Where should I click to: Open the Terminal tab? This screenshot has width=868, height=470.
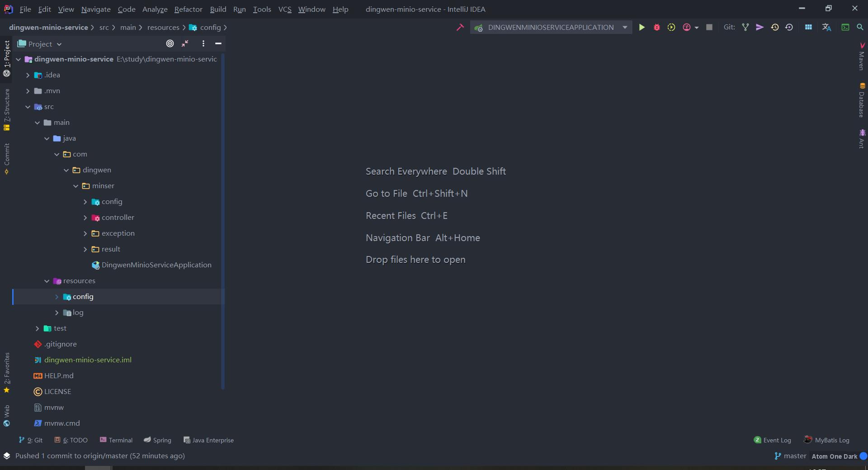point(116,440)
